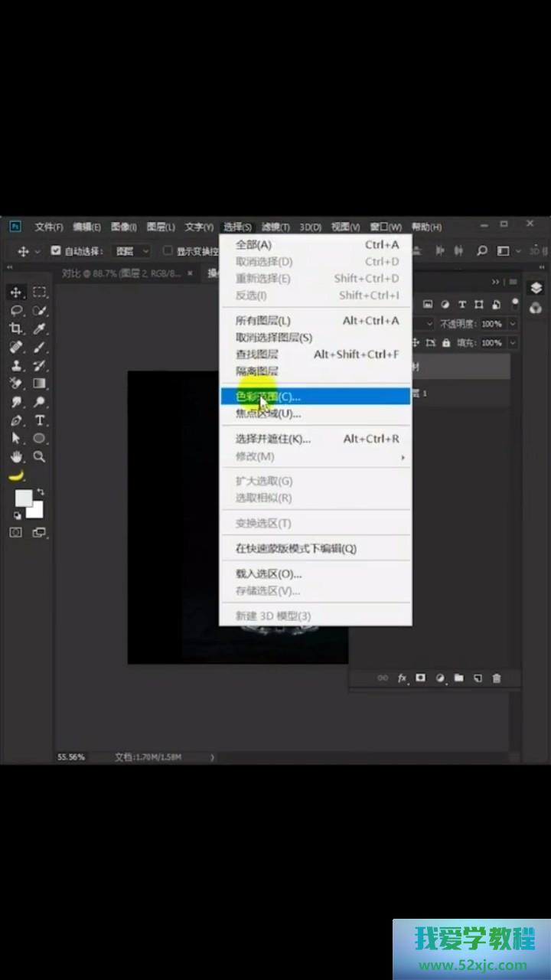Select the Crop tool
Screen dimensions: 551x980
[15, 328]
